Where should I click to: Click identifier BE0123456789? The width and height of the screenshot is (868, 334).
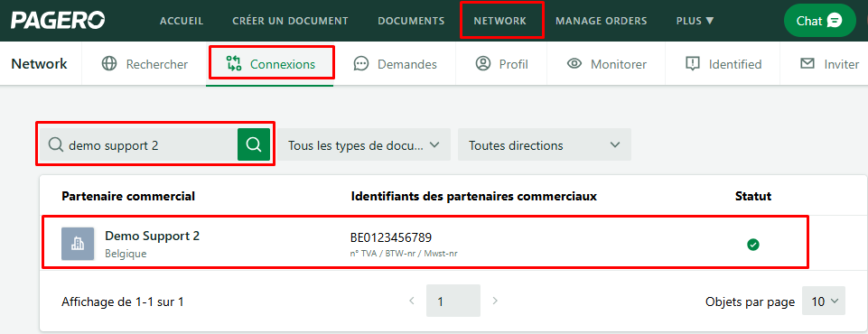click(391, 237)
